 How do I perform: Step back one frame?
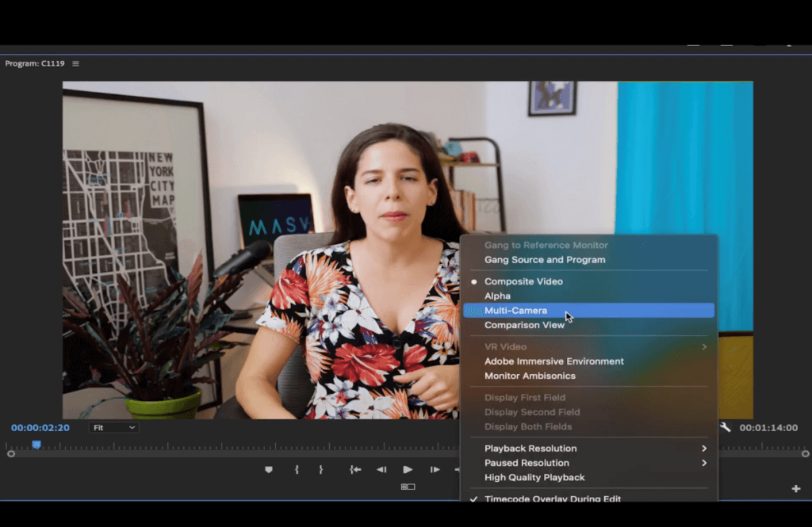(x=381, y=468)
